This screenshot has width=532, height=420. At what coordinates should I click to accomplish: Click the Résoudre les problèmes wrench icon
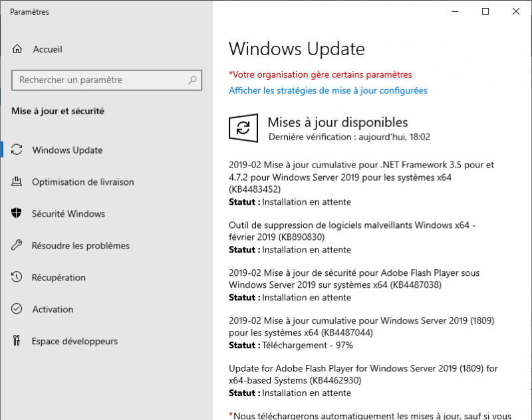(19, 246)
